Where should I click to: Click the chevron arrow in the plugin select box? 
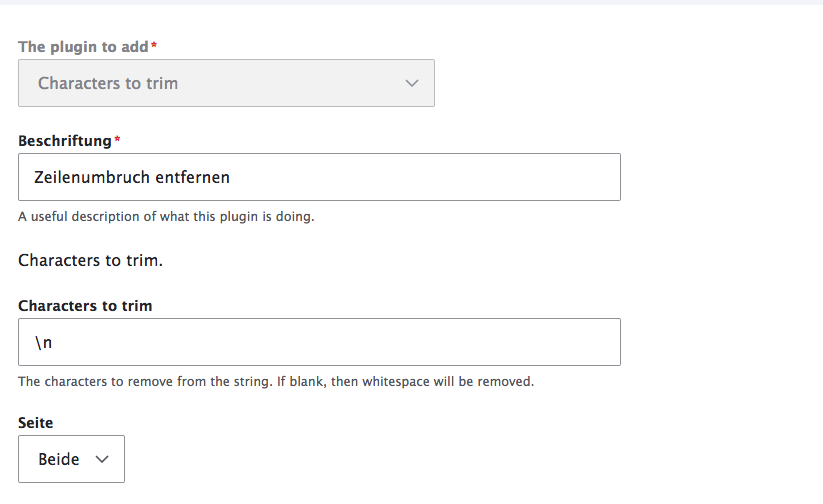tap(412, 84)
